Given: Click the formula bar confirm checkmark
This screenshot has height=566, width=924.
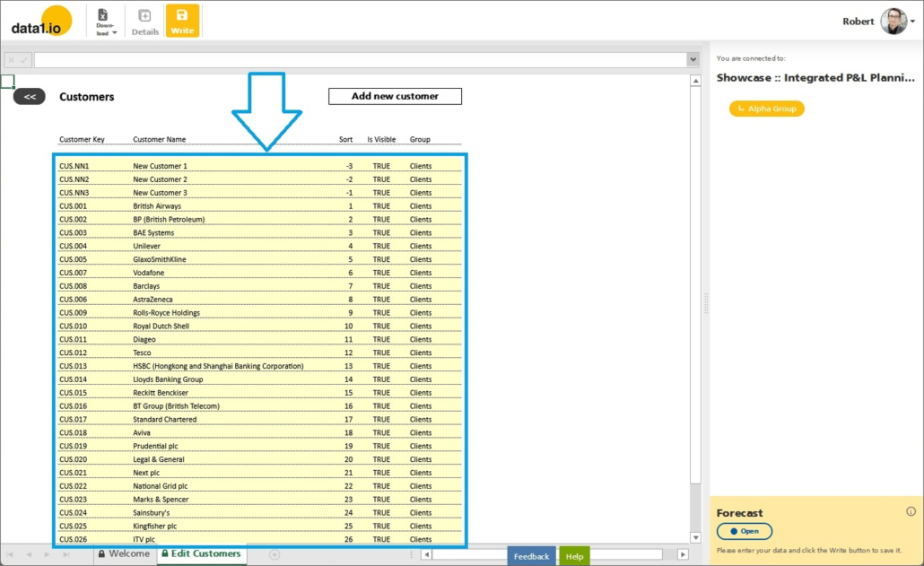Looking at the screenshot, I should pyautogui.click(x=23, y=60).
